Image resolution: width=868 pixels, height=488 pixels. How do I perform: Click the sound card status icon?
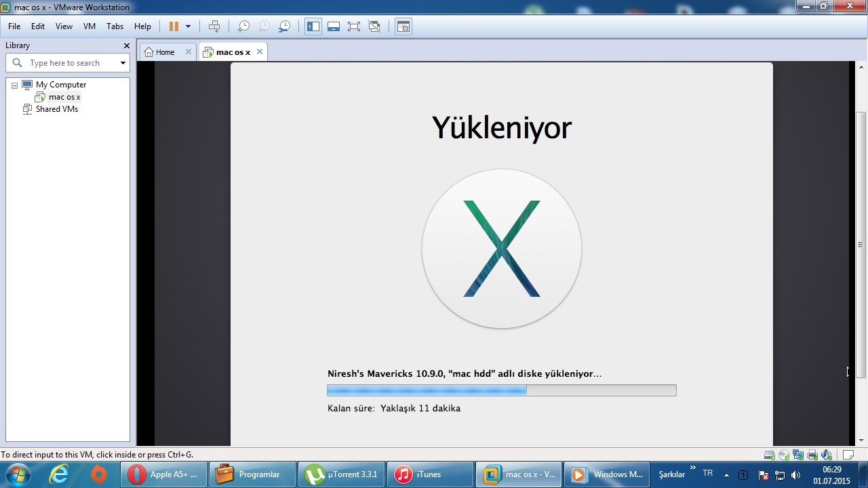[x=826, y=455]
